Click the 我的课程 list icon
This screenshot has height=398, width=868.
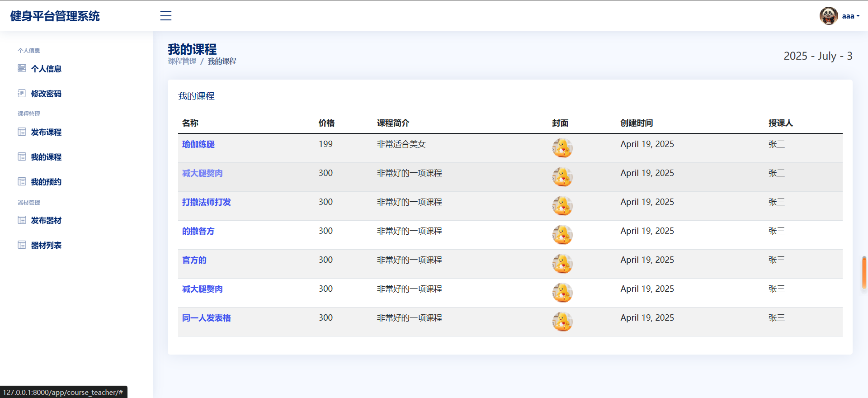click(22, 156)
